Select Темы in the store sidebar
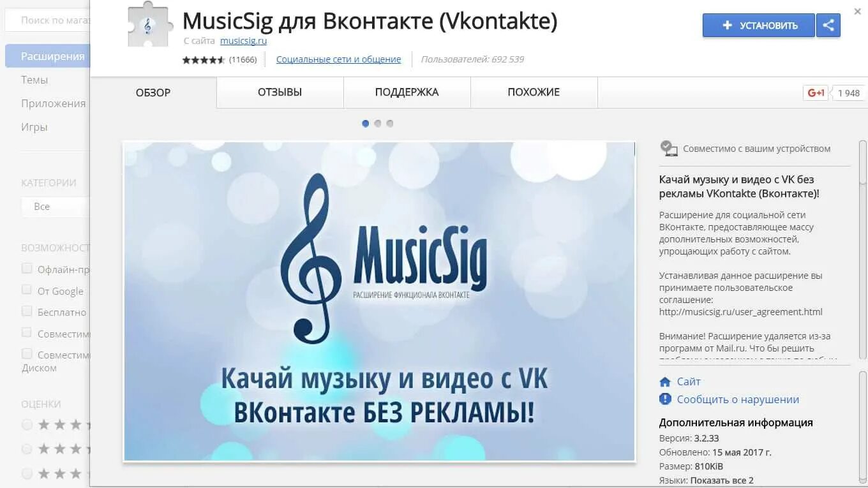Image resolution: width=868 pixels, height=488 pixels. [34, 80]
